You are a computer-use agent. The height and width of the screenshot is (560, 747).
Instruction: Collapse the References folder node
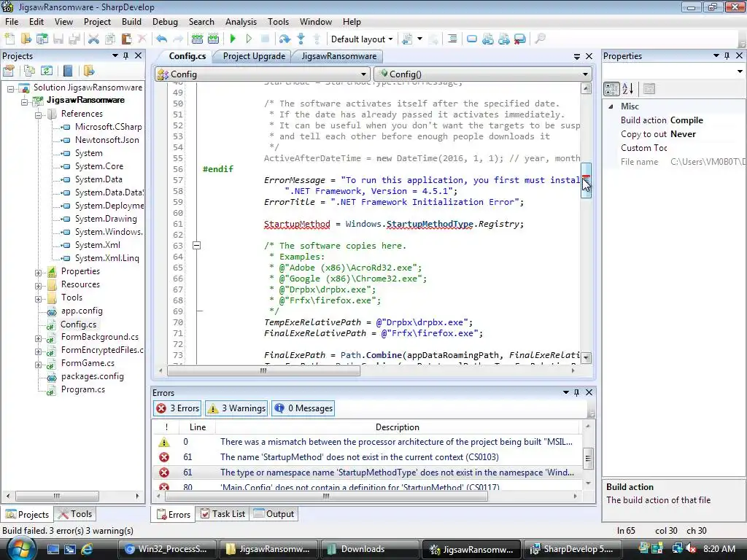click(38, 114)
